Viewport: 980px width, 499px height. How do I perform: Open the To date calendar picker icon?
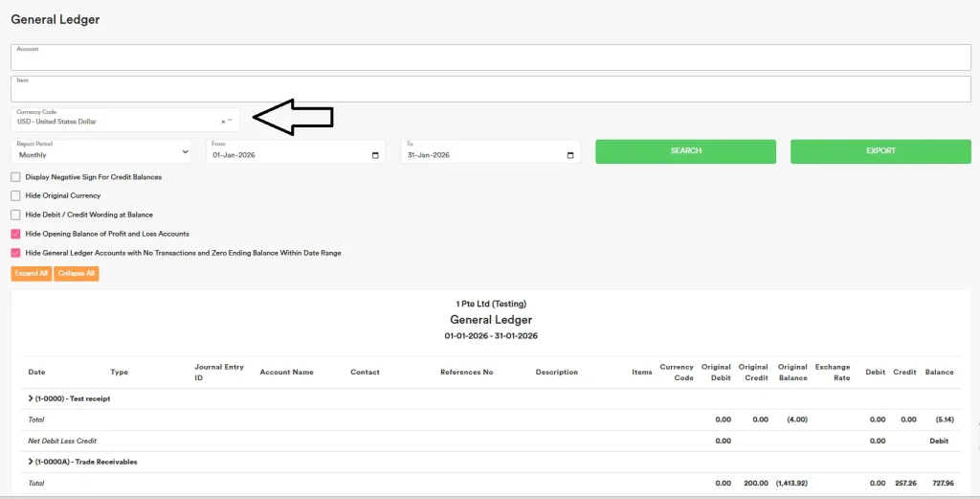[570, 155]
